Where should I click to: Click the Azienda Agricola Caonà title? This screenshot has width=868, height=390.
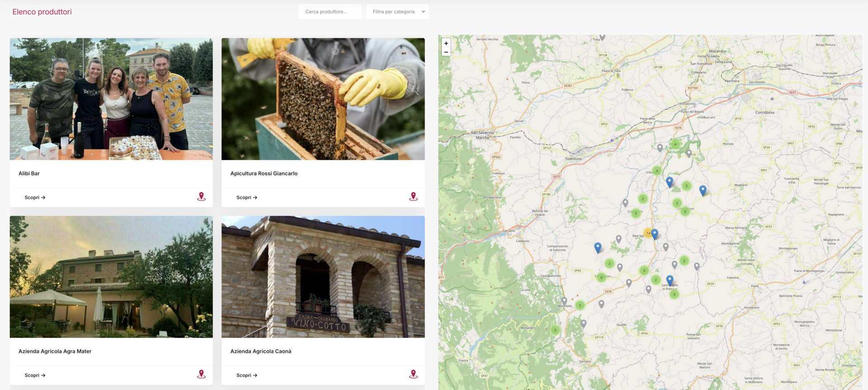[x=261, y=352]
